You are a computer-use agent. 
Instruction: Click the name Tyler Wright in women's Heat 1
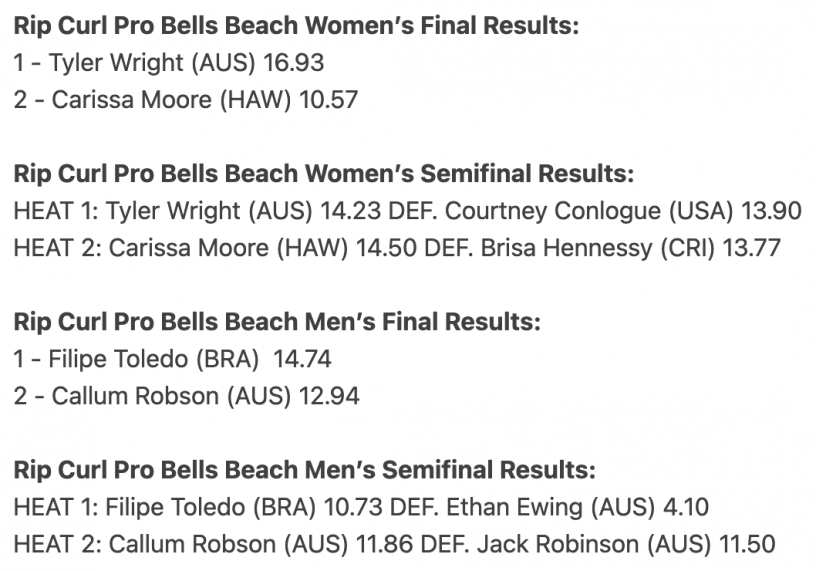coord(173,211)
